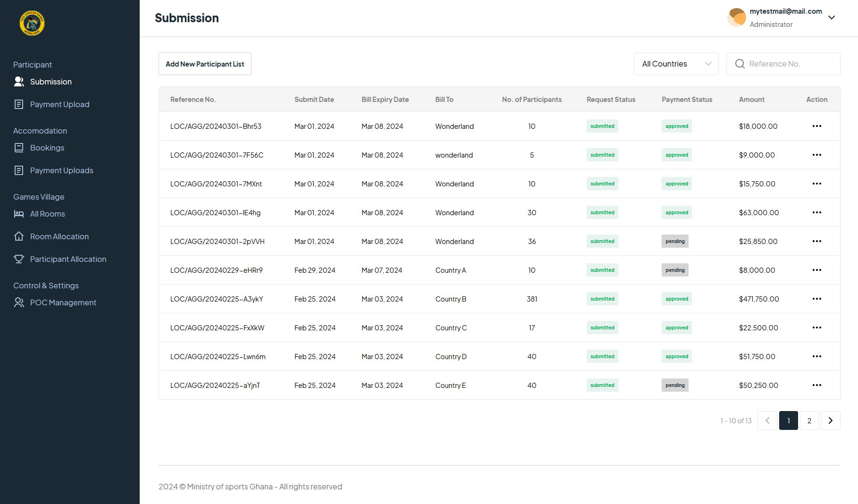Open action menu for LOC/AGG/20240301-IE4hg
Screen dimensions: 858x504
pyautogui.click(x=817, y=212)
